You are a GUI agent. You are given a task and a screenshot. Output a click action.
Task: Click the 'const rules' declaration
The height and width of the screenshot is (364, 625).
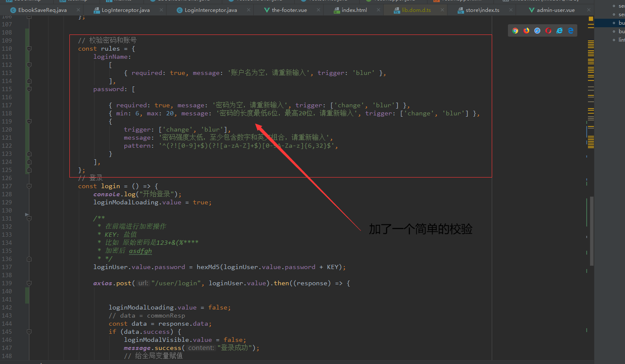point(99,49)
